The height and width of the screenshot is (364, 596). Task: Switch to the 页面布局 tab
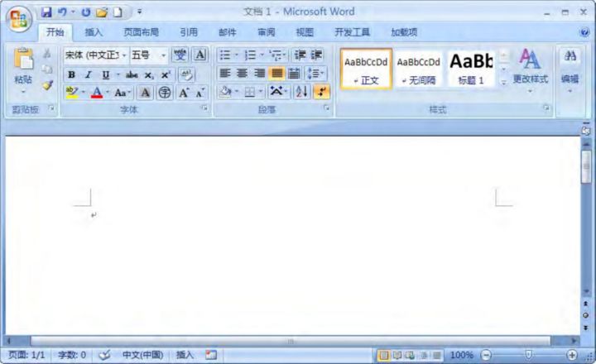[x=141, y=32]
